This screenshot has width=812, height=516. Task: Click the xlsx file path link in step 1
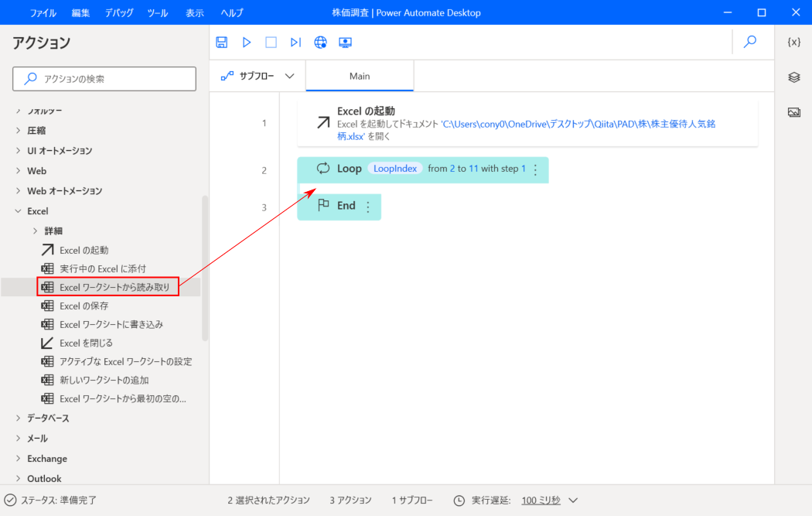(x=526, y=130)
